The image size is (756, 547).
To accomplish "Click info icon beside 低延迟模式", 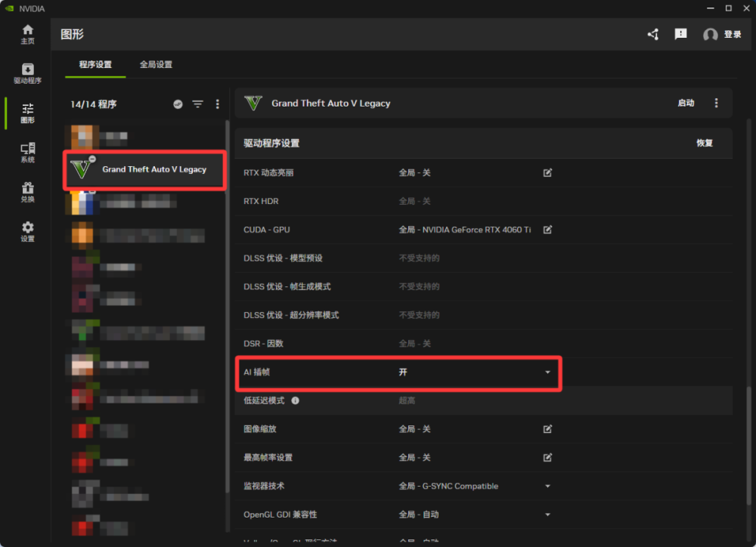I will (296, 400).
